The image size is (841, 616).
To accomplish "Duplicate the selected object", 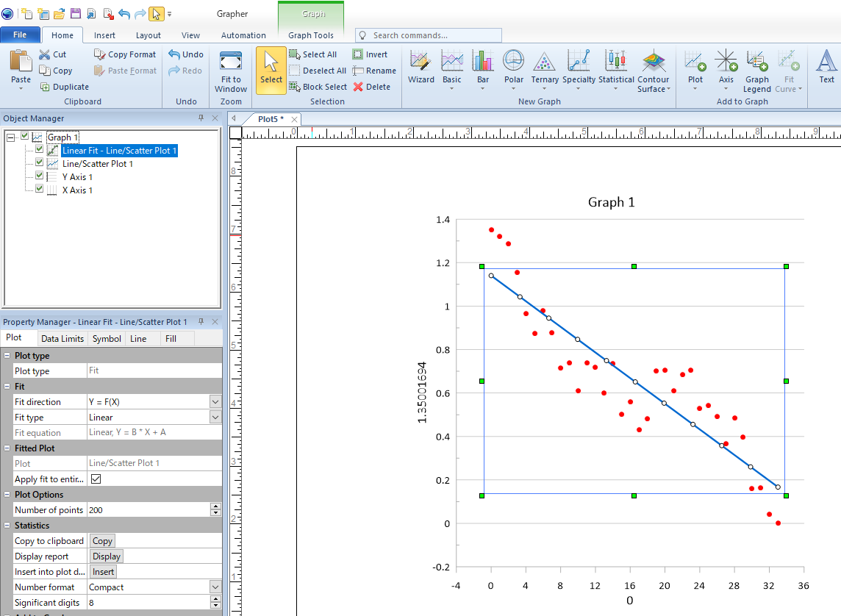I will pyautogui.click(x=65, y=86).
